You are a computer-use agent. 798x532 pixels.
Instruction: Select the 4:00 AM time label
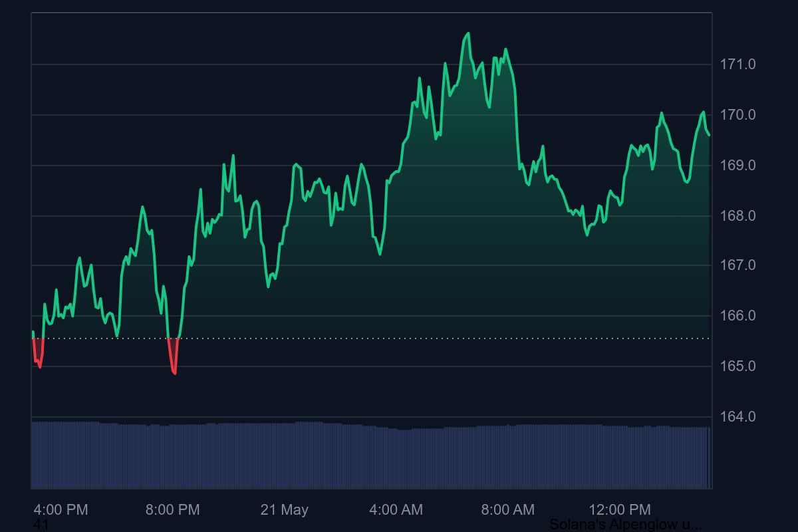coord(396,510)
